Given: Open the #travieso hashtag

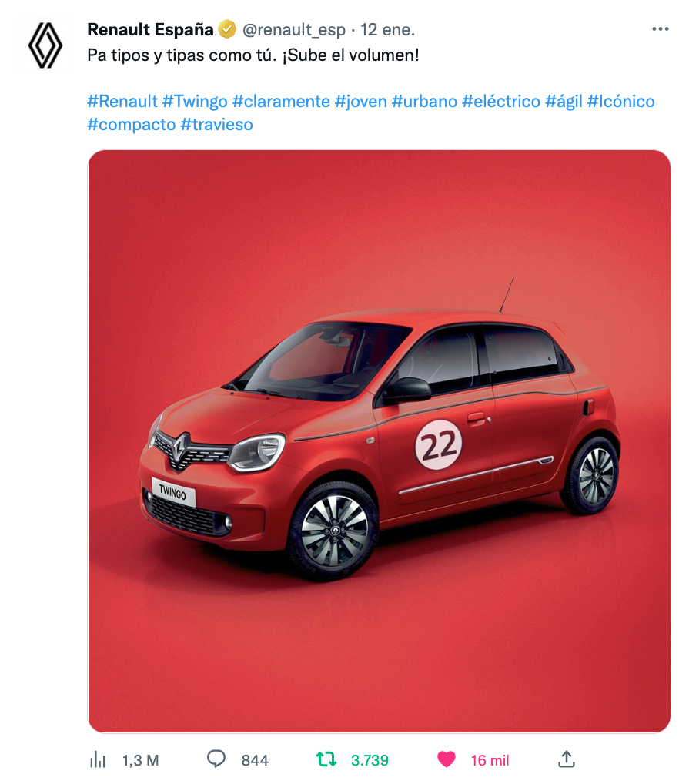Looking at the screenshot, I should pos(216,125).
